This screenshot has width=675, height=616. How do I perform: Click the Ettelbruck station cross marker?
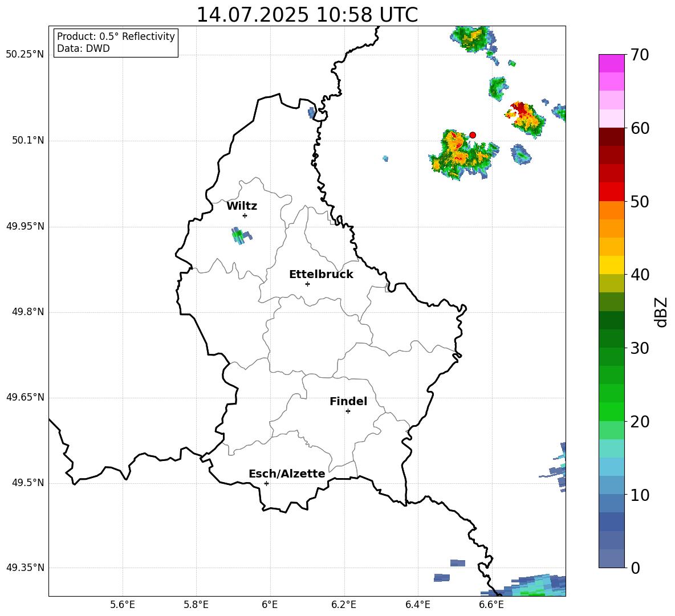(307, 284)
